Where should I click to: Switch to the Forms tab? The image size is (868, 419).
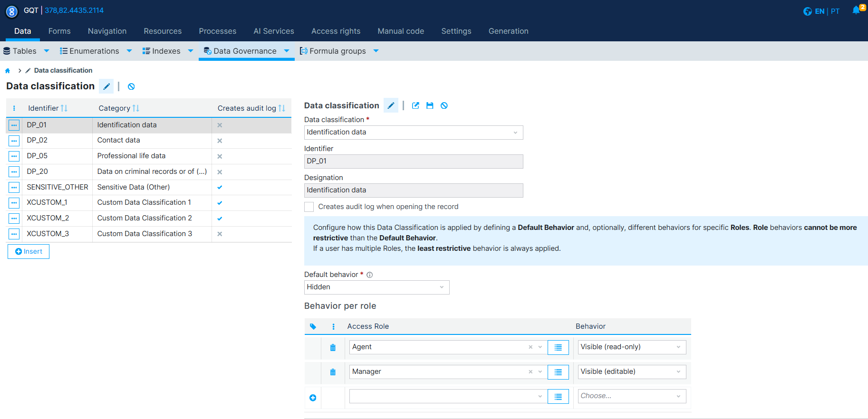pyautogui.click(x=59, y=31)
